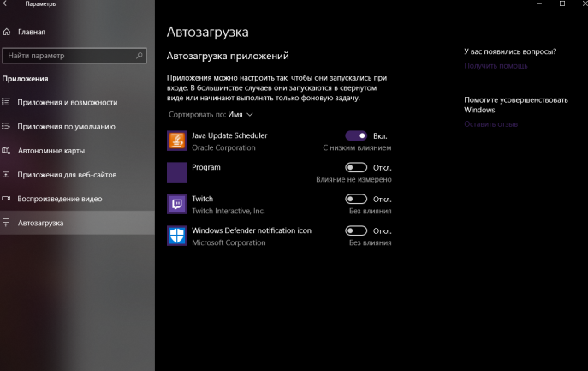Click the purple Program placeholder icon

pos(176,172)
